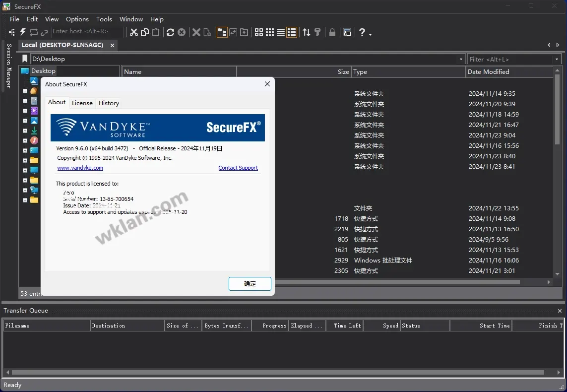Click the transfer up-down arrows icon
Image resolution: width=567 pixels, height=392 pixels.
pyautogui.click(x=307, y=32)
